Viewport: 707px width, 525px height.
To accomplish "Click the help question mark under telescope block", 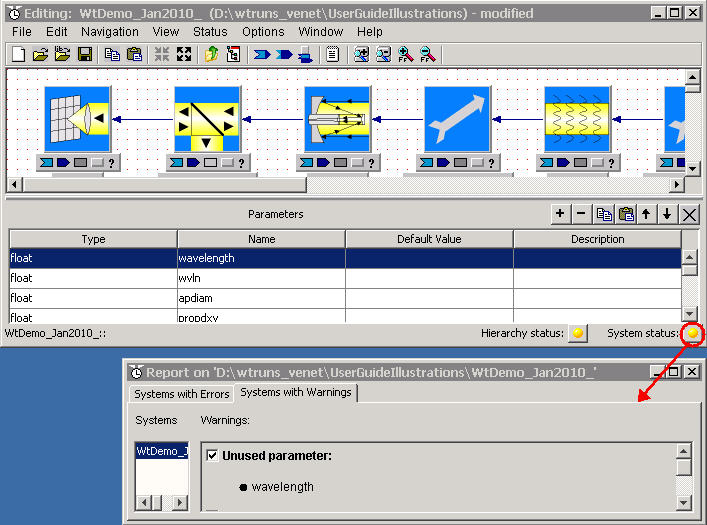I will [x=372, y=163].
